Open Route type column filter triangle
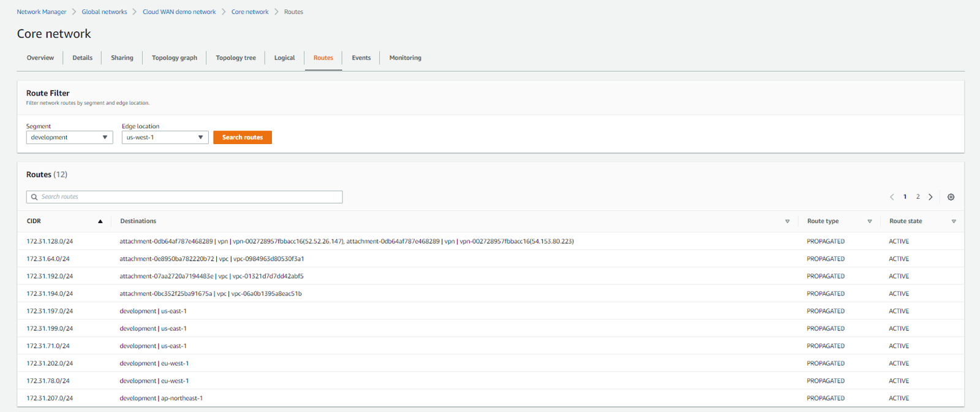 coord(870,221)
